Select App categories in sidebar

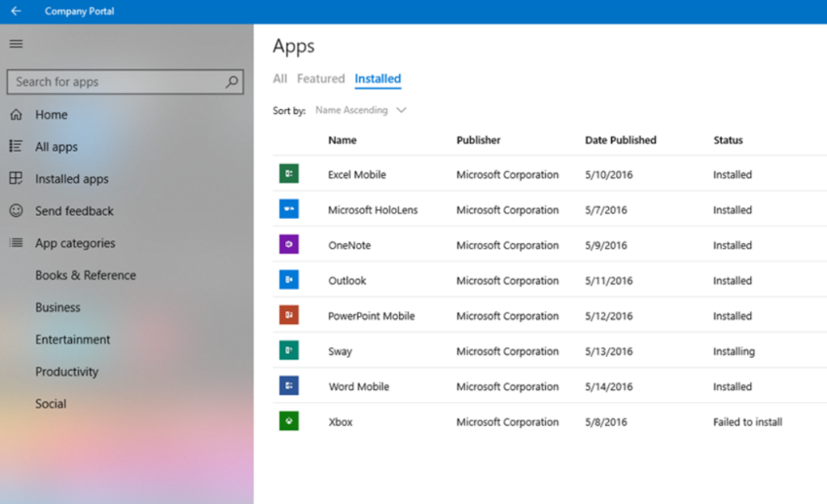(75, 243)
